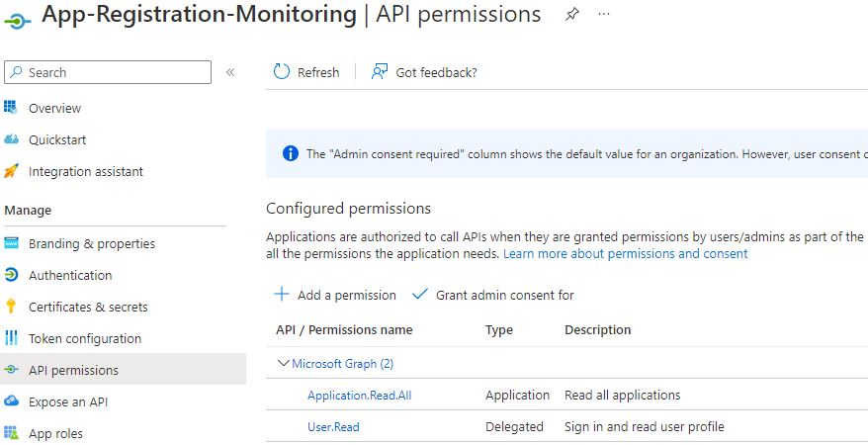
Task: Open the Microsoft Graph (2) link
Action: point(343,364)
